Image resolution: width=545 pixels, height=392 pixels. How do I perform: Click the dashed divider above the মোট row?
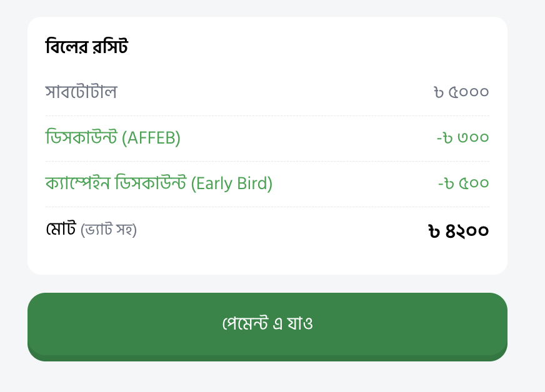(x=267, y=207)
